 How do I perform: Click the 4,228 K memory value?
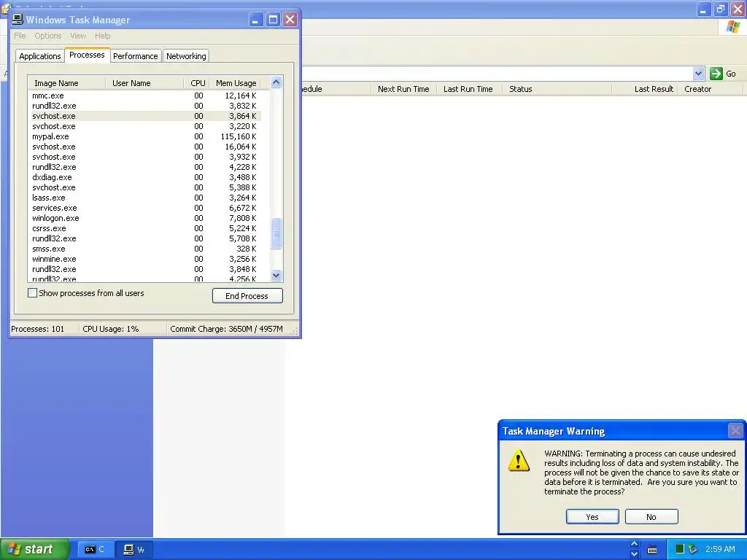(242, 167)
